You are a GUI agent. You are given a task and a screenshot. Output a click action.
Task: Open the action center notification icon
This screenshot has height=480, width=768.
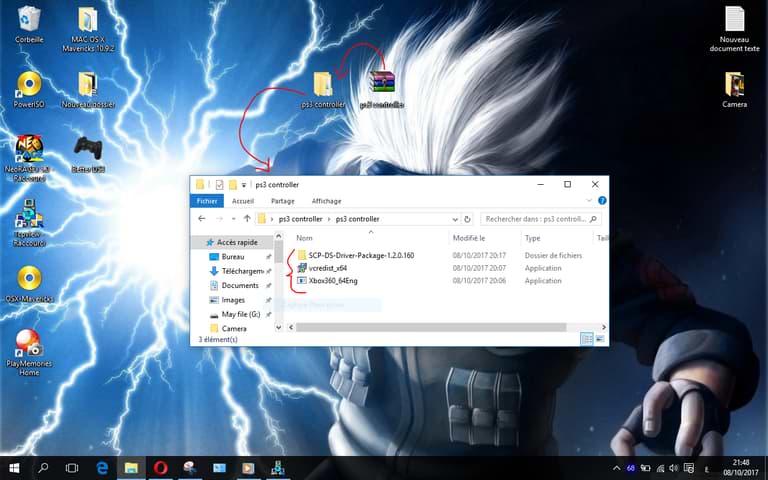pyautogui.click(x=688, y=468)
